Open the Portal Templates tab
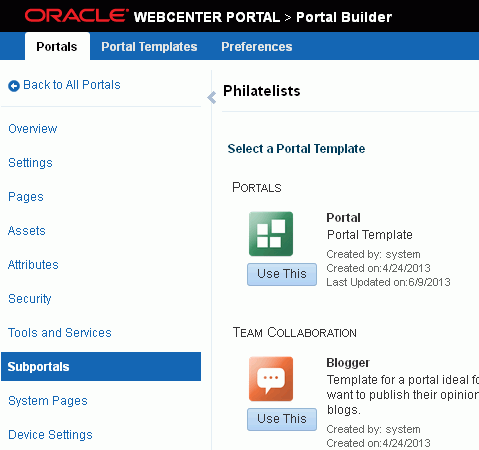479x450 pixels. (149, 47)
